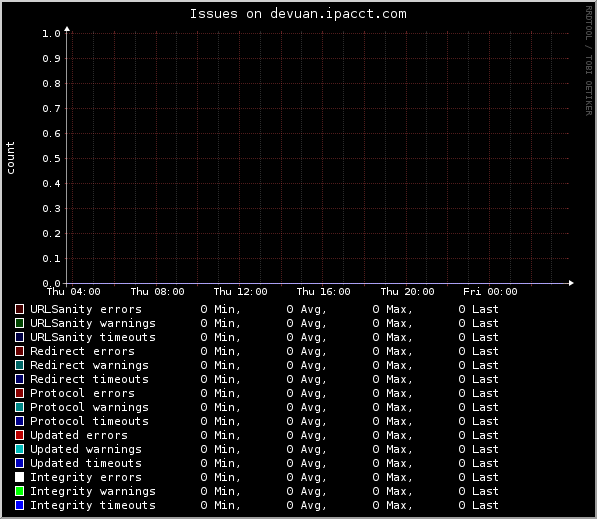The height and width of the screenshot is (519, 597).
Task: Click the Protocol timeouts legend label
Action: pyautogui.click(x=89, y=421)
